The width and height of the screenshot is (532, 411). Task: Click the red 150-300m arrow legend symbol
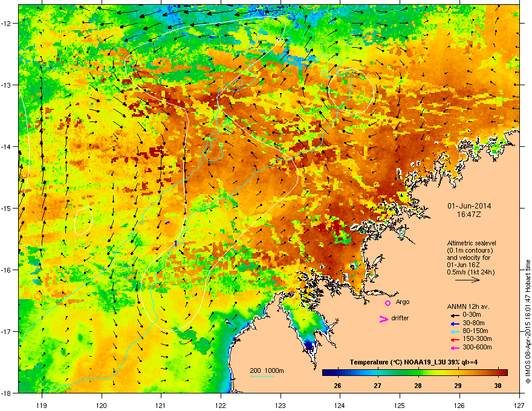click(455, 340)
